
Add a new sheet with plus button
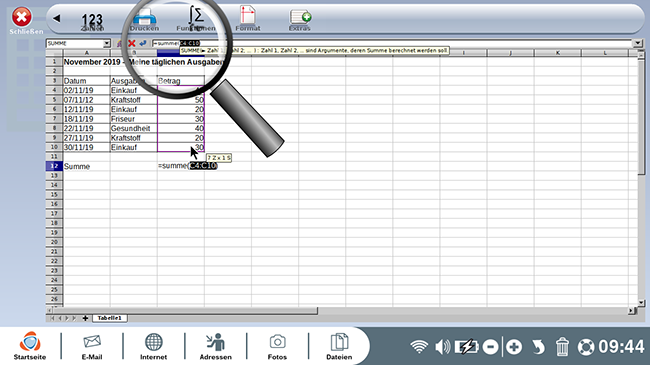click(x=85, y=318)
